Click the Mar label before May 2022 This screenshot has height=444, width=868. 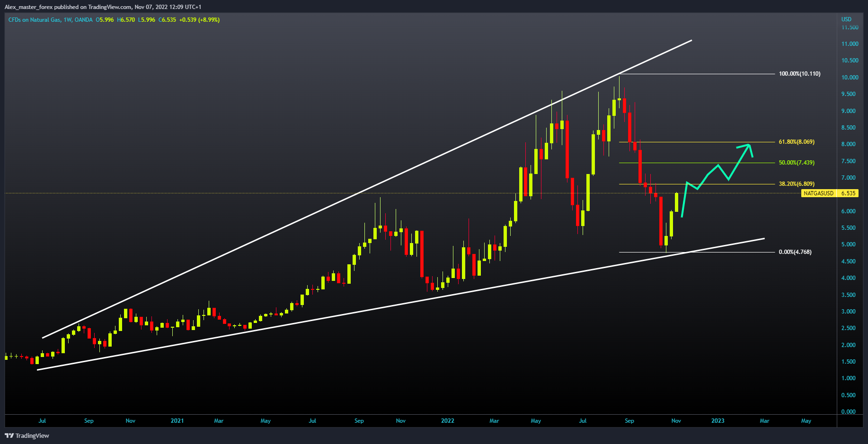[x=494, y=421]
